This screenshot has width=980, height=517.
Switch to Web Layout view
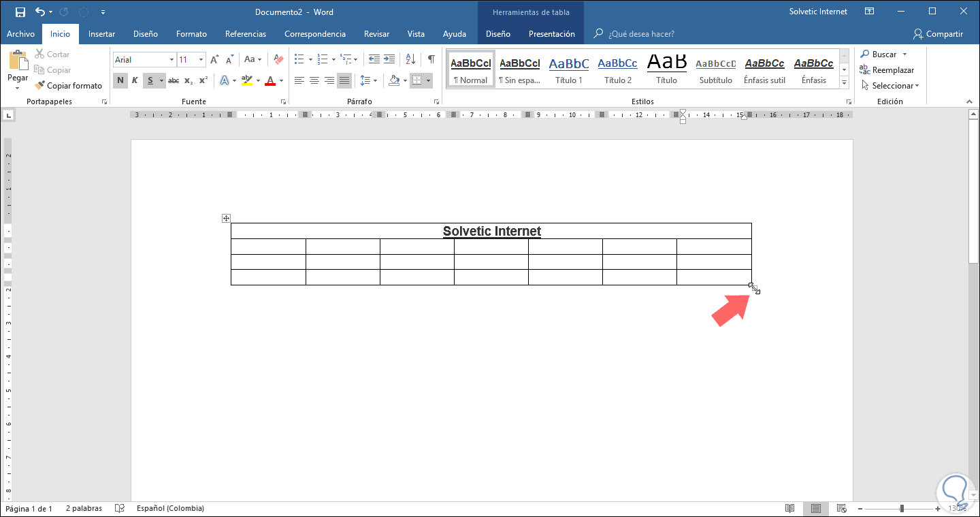(x=841, y=509)
